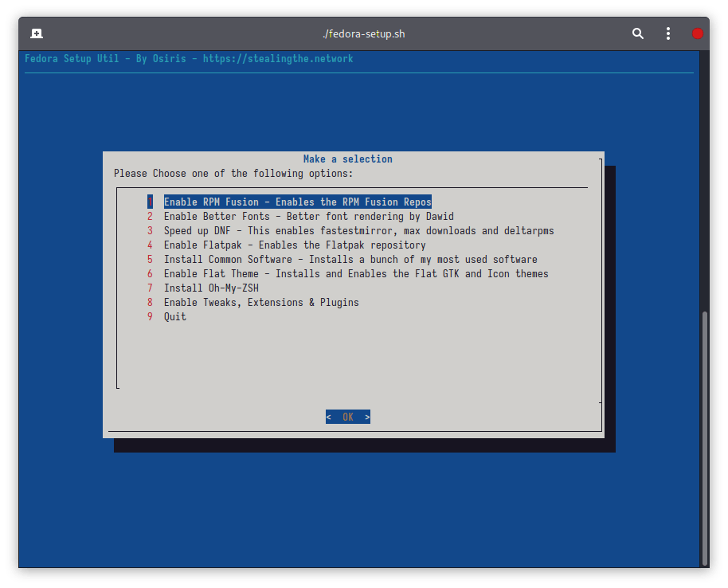The height and width of the screenshot is (588, 728).
Task: Open the three-dot menu in the title bar
Action: pyautogui.click(x=667, y=33)
